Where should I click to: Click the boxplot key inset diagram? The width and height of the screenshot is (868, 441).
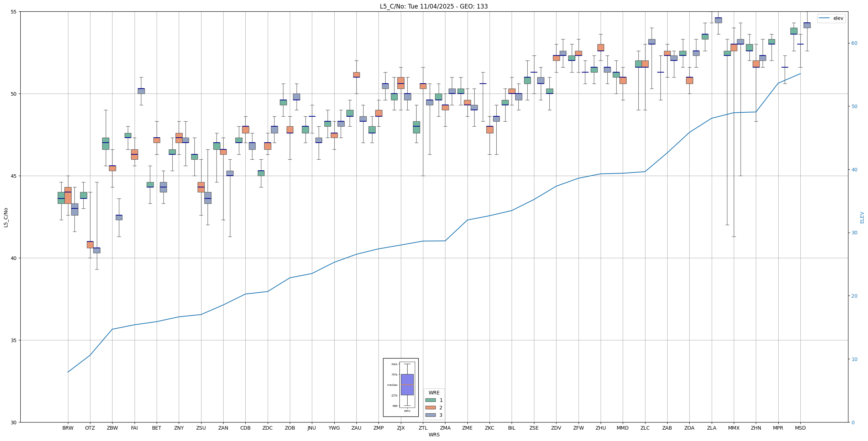tap(401, 387)
